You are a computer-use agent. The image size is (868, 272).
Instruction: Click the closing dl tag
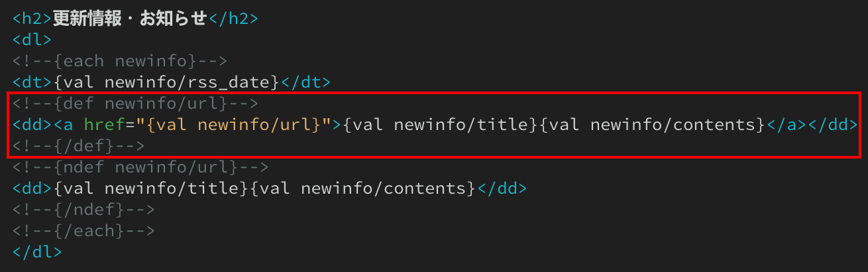[38, 252]
